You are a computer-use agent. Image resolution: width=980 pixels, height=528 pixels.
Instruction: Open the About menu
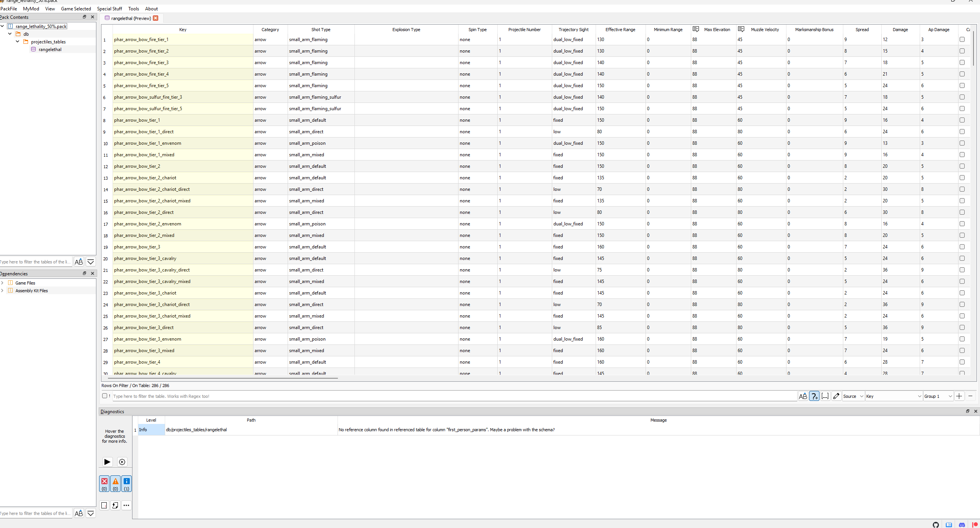pyautogui.click(x=151, y=8)
